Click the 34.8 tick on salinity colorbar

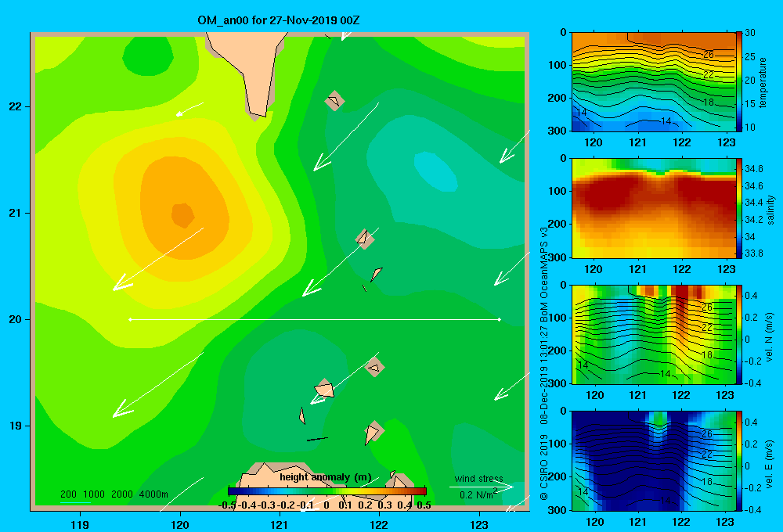[753, 169]
